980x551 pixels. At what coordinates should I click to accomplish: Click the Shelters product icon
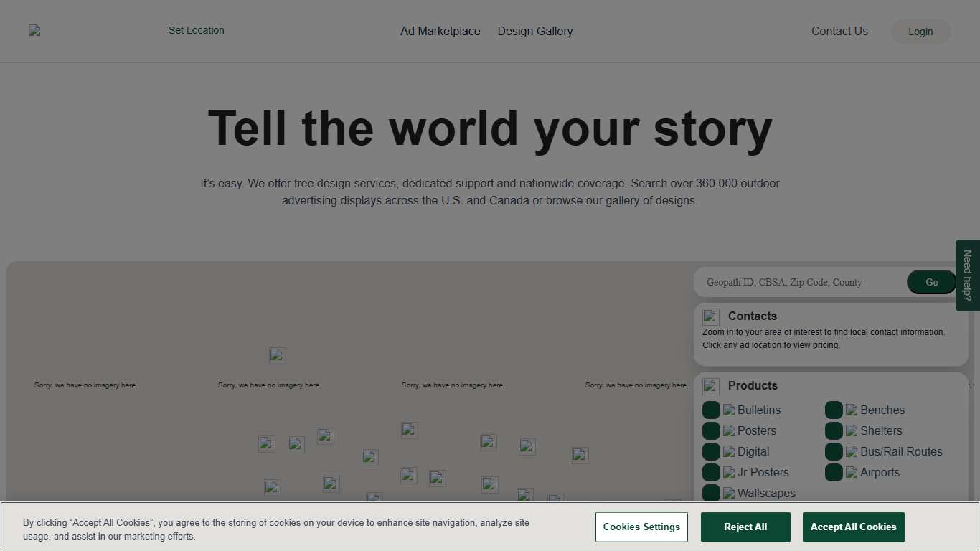click(x=852, y=431)
